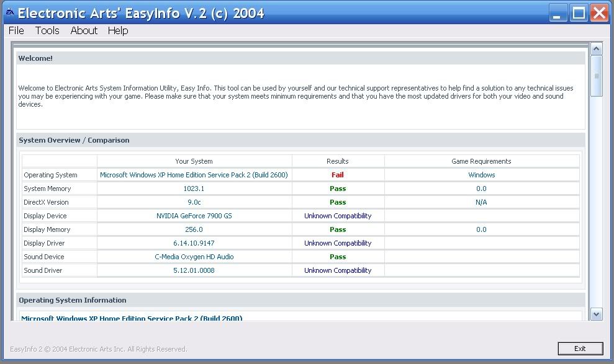Screen dimensions: 614x364
Task: Click the red Fail result
Action: 338,175
